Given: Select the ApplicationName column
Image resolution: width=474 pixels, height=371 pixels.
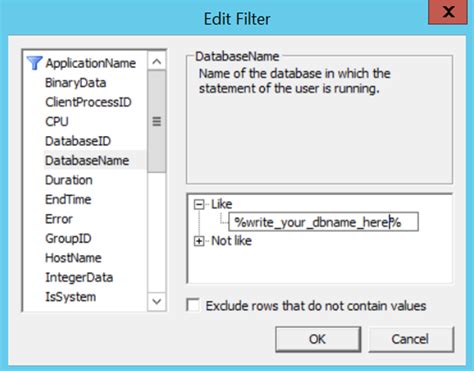Looking at the screenshot, I should [x=91, y=63].
